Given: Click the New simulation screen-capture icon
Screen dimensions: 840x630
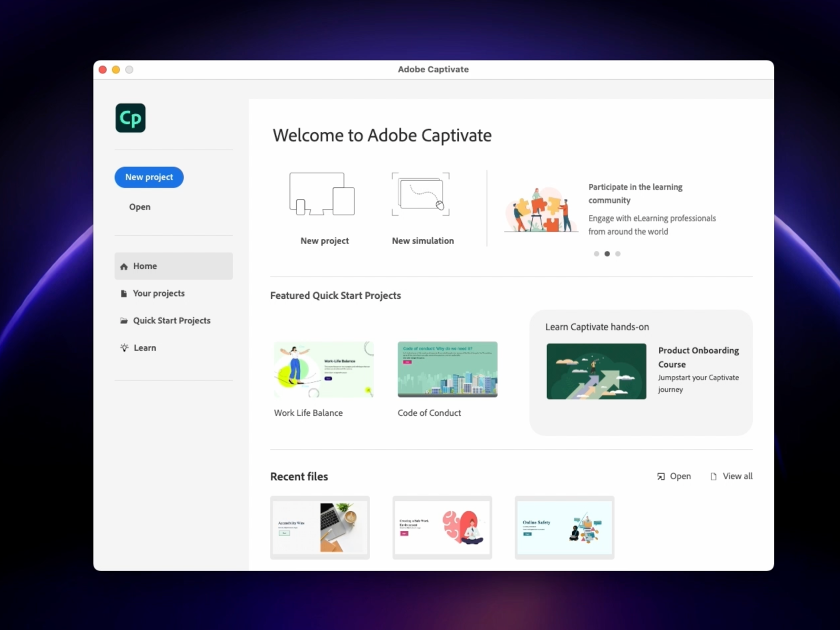Looking at the screenshot, I should click(x=421, y=194).
